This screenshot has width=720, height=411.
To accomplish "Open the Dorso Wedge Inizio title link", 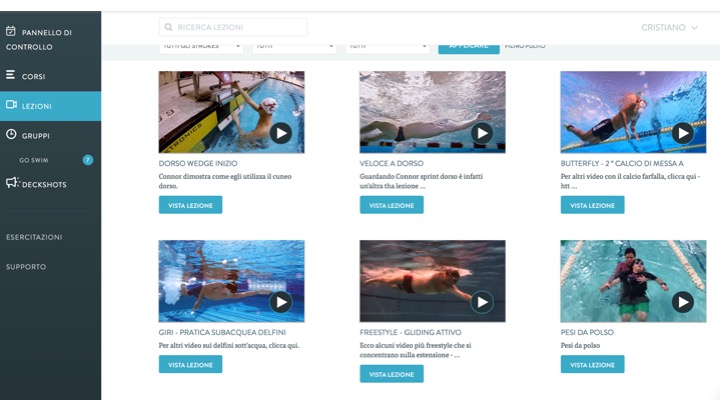I will [198, 163].
